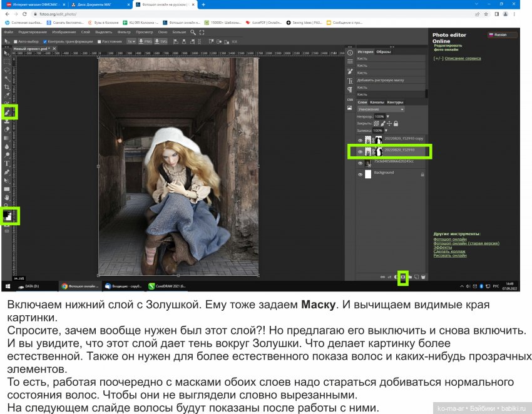Open the Непрозр. 100% opacity dropdown
This screenshot has width=532, height=414.
click(x=381, y=116)
